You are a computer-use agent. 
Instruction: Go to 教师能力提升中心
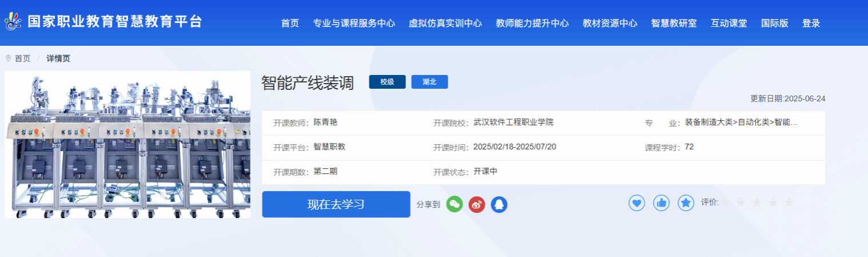pyautogui.click(x=532, y=23)
